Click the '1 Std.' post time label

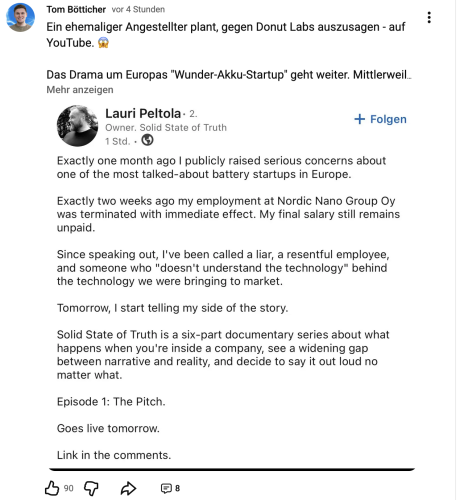(x=118, y=141)
